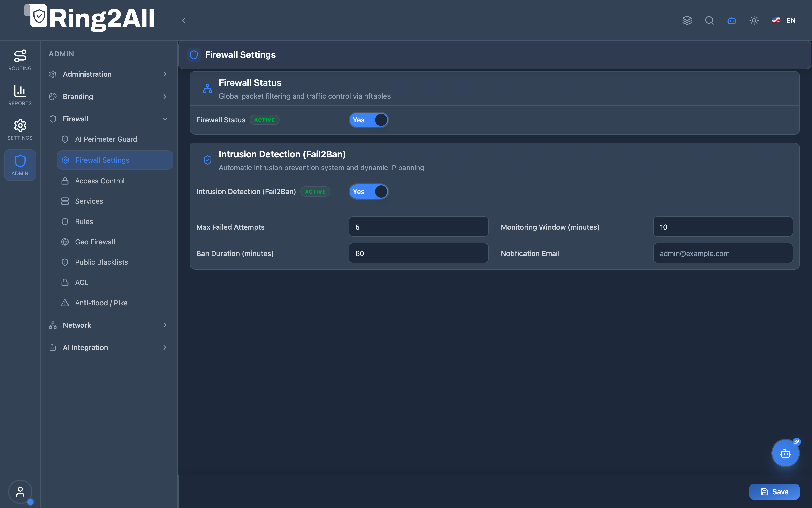Open the user profile avatar
Screen dimensions: 812x508
[x=20, y=491]
